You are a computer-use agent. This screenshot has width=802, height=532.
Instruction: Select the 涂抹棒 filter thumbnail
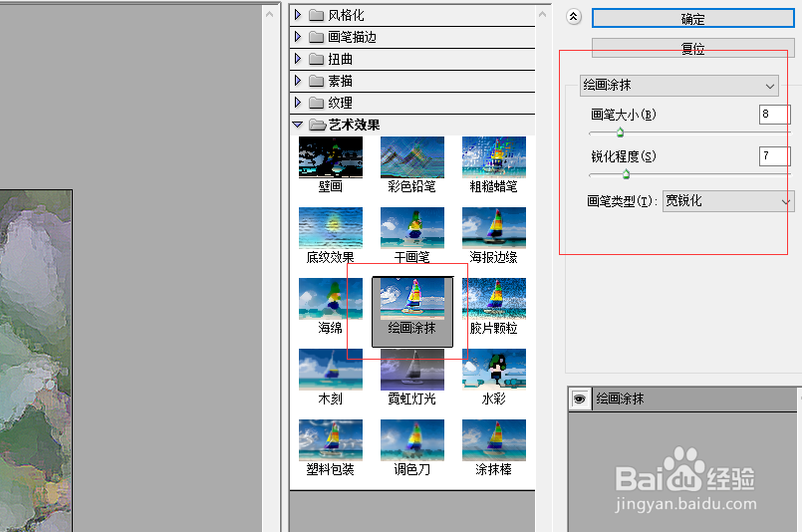point(494,440)
